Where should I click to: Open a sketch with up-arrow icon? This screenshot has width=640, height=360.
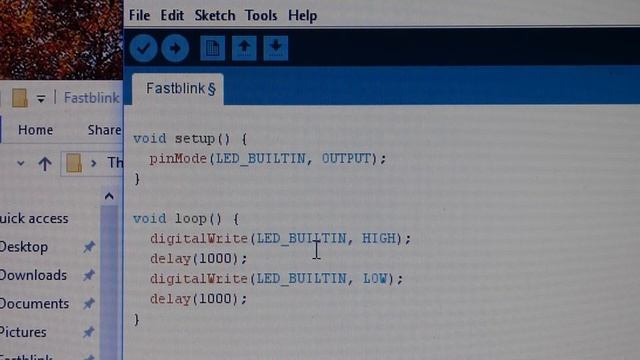click(x=244, y=48)
